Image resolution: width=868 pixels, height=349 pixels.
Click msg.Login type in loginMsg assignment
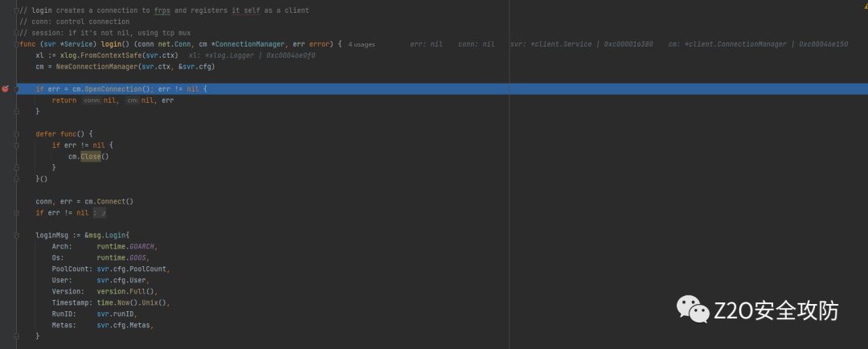click(107, 235)
